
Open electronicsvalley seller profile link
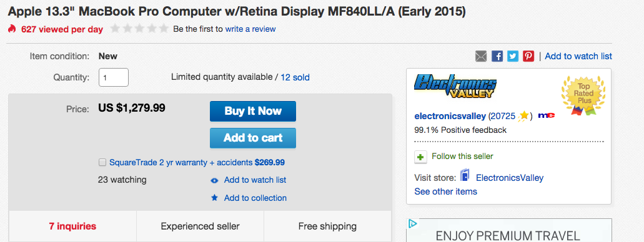pyautogui.click(x=450, y=115)
